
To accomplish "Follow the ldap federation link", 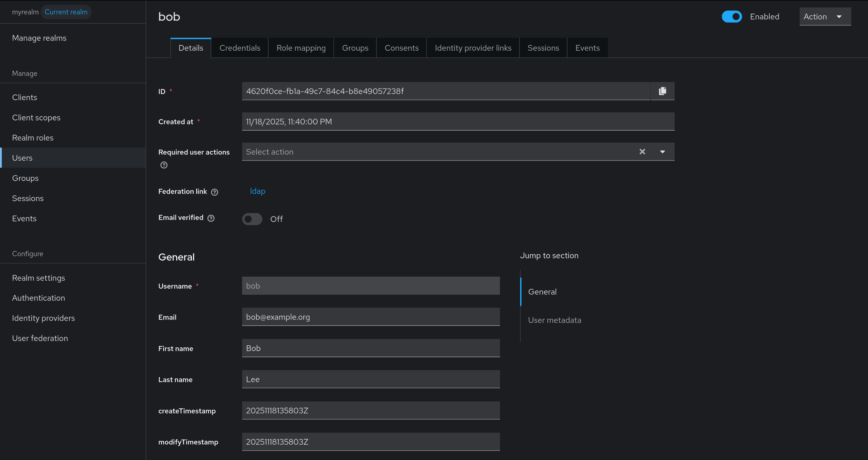I will point(257,191).
